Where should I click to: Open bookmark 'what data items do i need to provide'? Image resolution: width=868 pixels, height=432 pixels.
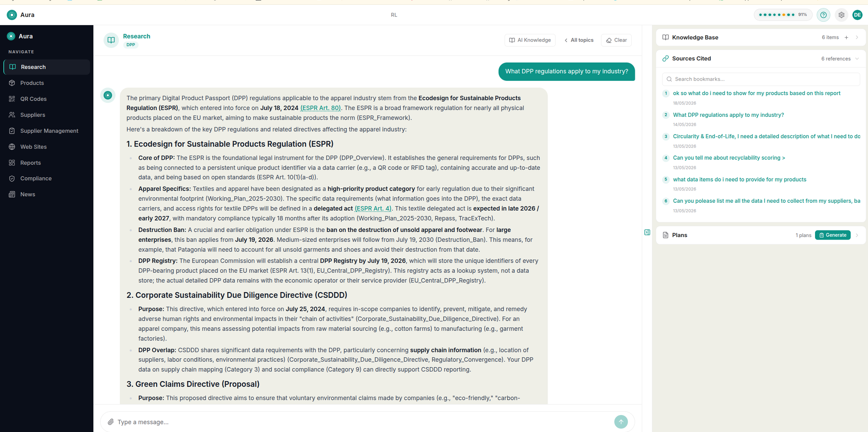tap(739, 179)
